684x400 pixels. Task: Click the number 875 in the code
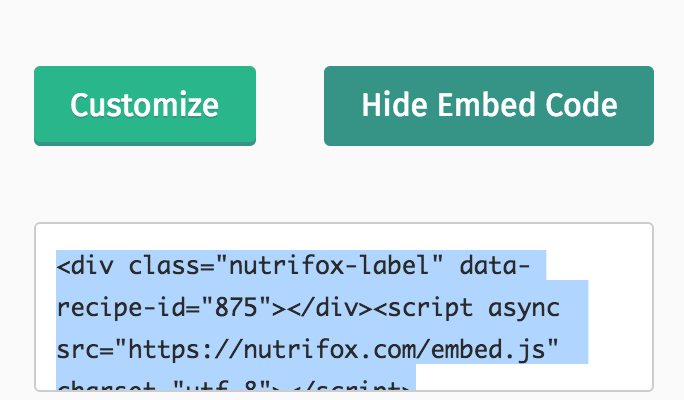pos(236,308)
